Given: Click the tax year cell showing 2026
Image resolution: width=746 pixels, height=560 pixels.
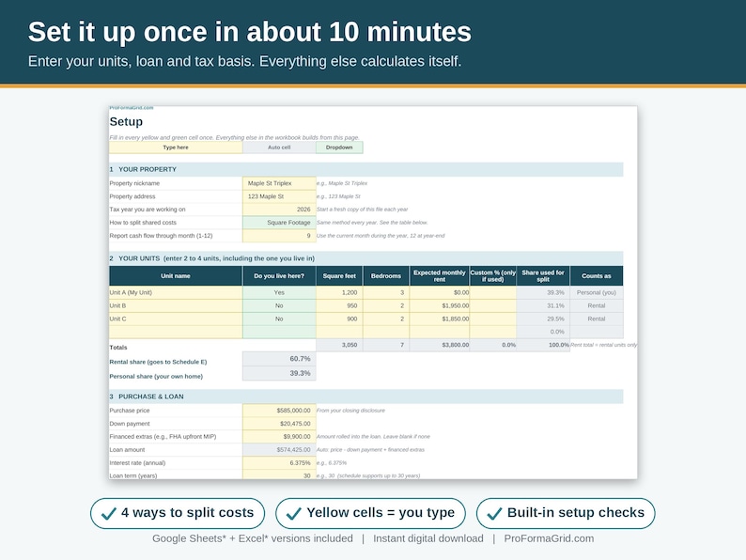Looking at the screenshot, I should pos(279,210).
